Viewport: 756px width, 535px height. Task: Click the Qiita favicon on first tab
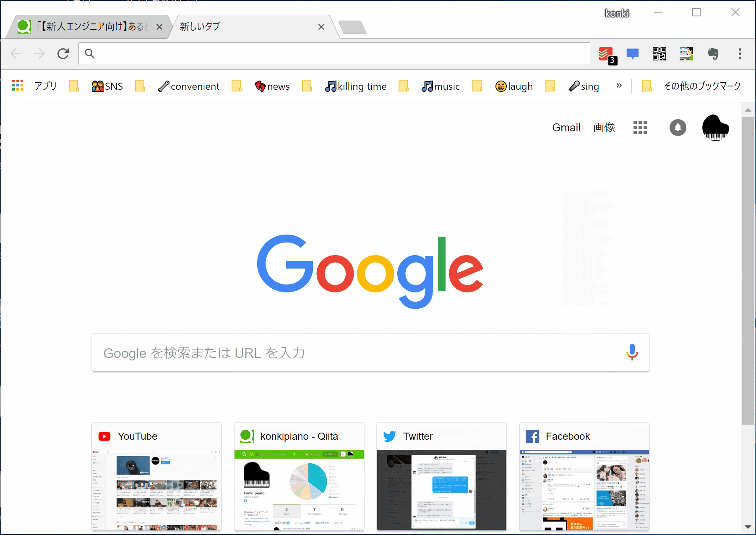(x=24, y=26)
